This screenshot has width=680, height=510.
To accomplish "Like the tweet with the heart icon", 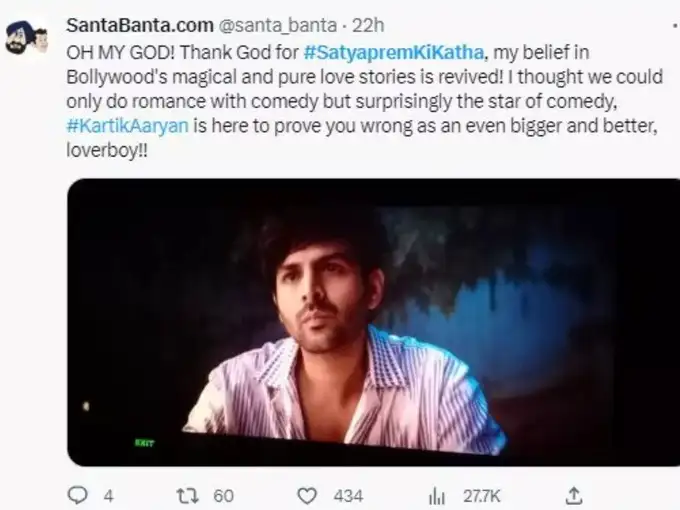I will click(308, 494).
